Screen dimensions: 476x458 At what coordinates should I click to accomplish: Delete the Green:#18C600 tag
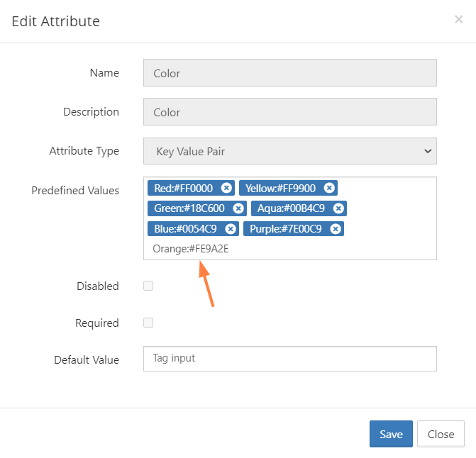238,208
